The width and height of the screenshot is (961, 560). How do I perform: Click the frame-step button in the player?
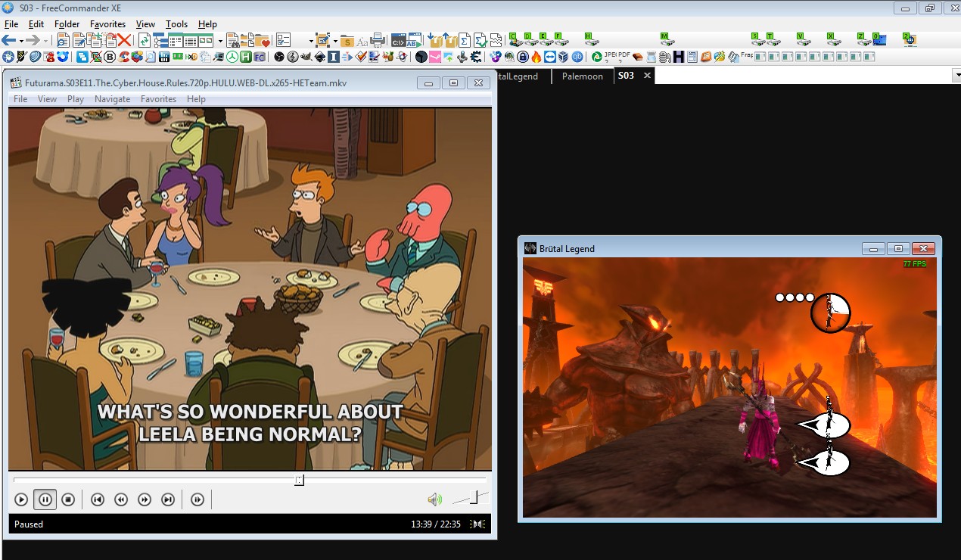[197, 499]
